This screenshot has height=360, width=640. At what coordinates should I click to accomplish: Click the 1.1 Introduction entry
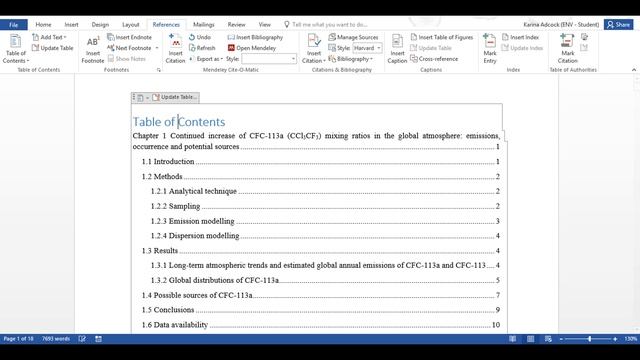(x=320, y=162)
